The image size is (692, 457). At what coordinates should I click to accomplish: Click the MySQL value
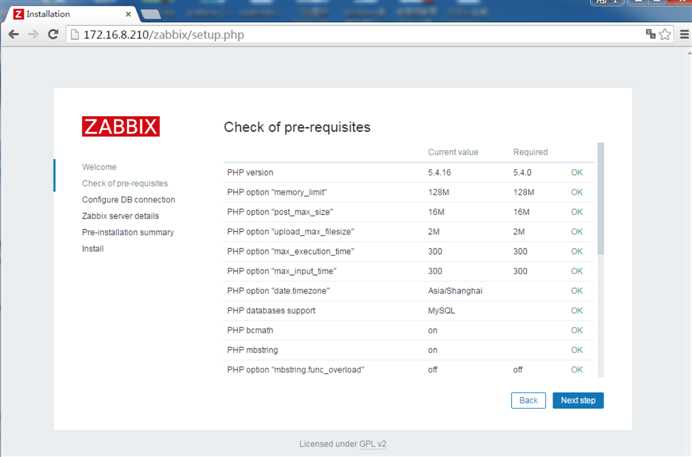[x=441, y=310]
